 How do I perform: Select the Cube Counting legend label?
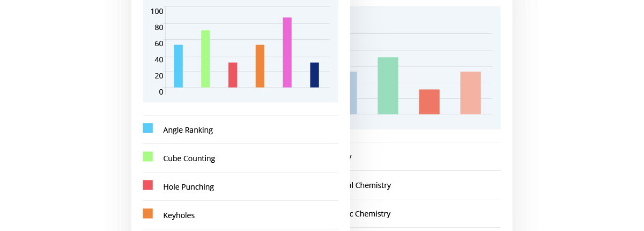coord(189,158)
